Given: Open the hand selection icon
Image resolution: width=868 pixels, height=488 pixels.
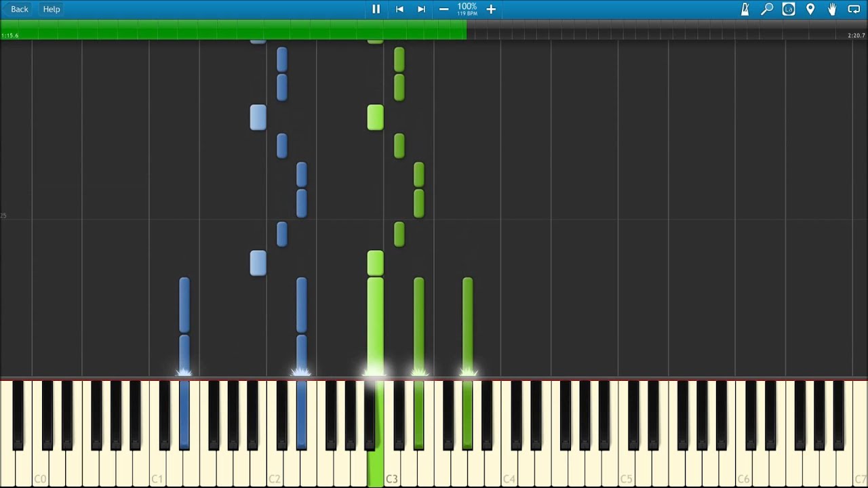Looking at the screenshot, I should (x=832, y=9).
